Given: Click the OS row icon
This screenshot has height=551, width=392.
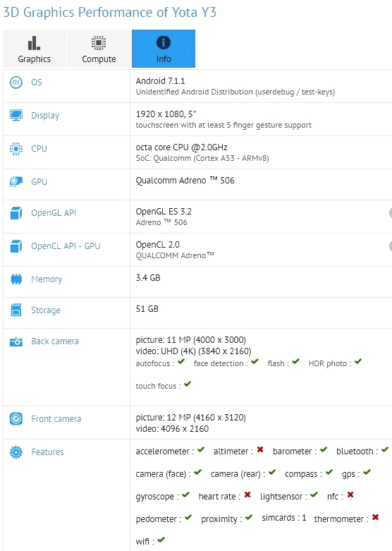Looking at the screenshot, I should click(x=16, y=83).
